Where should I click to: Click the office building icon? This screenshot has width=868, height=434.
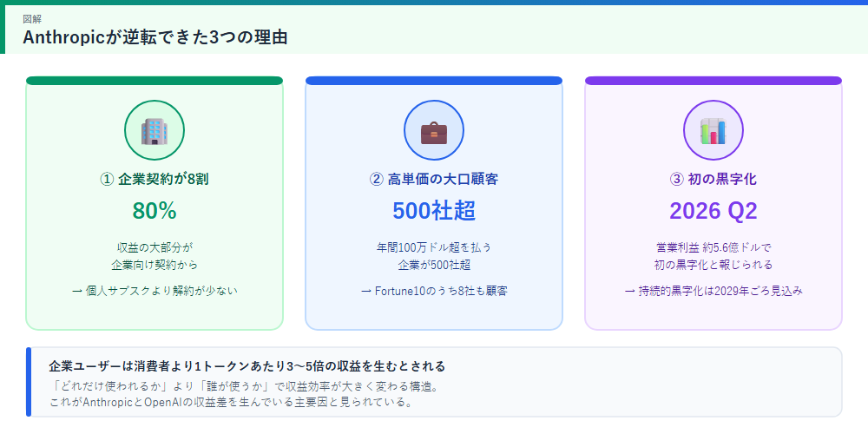click(154, 131)
